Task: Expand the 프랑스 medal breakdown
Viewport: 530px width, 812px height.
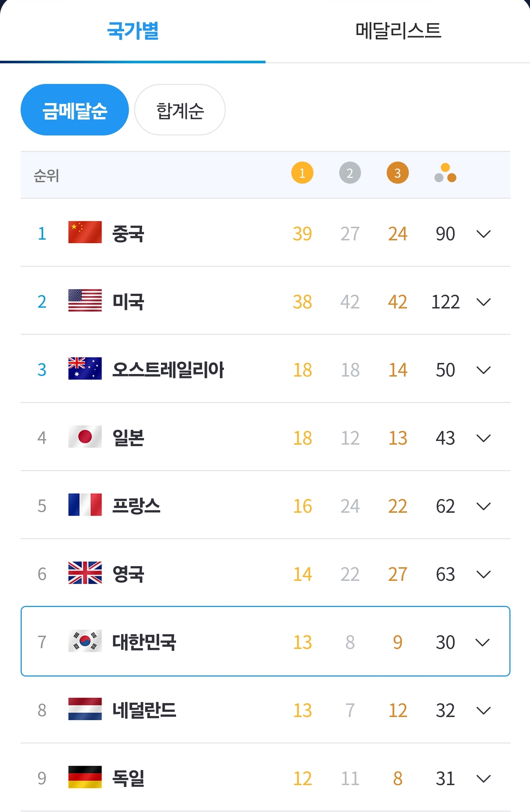Action: [x=483, y=506]
